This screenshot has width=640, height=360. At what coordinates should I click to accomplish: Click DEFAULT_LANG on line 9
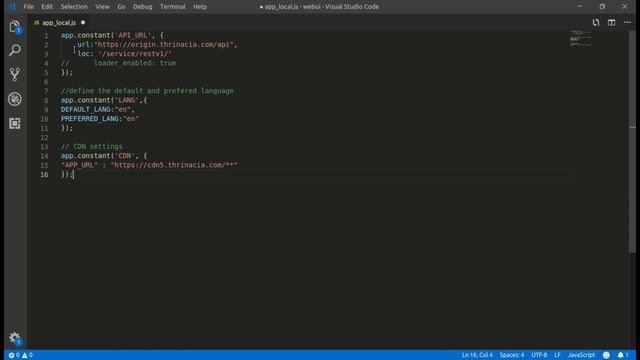(x=86, y=109)
